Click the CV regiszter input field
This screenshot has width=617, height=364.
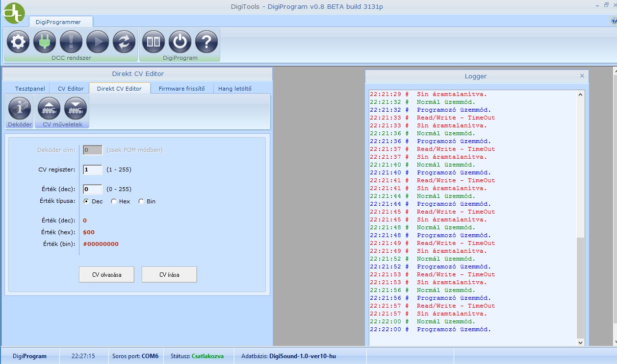point(93,170)
